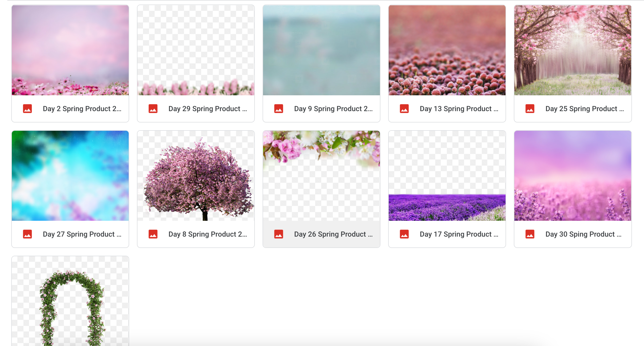The image size is (644, 346).
Task: Click the file type icon on Day 26 Spring Product
Action: click(x=279, y=234)
